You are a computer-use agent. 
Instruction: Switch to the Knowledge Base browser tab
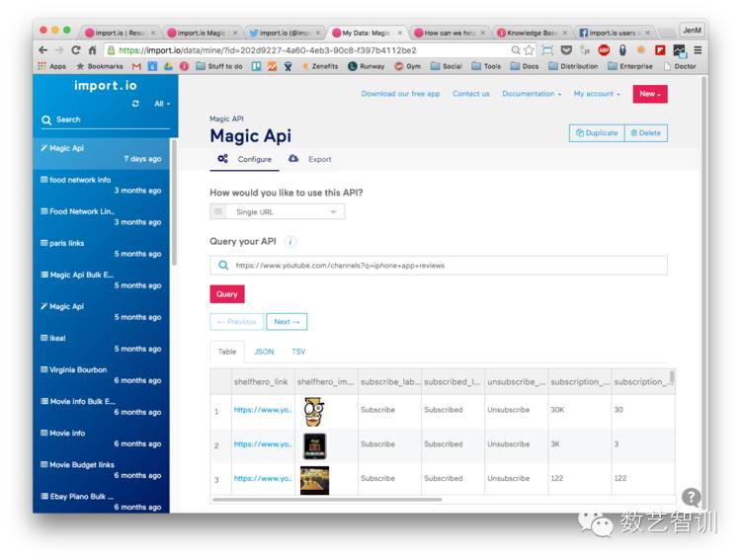point(532,33)
